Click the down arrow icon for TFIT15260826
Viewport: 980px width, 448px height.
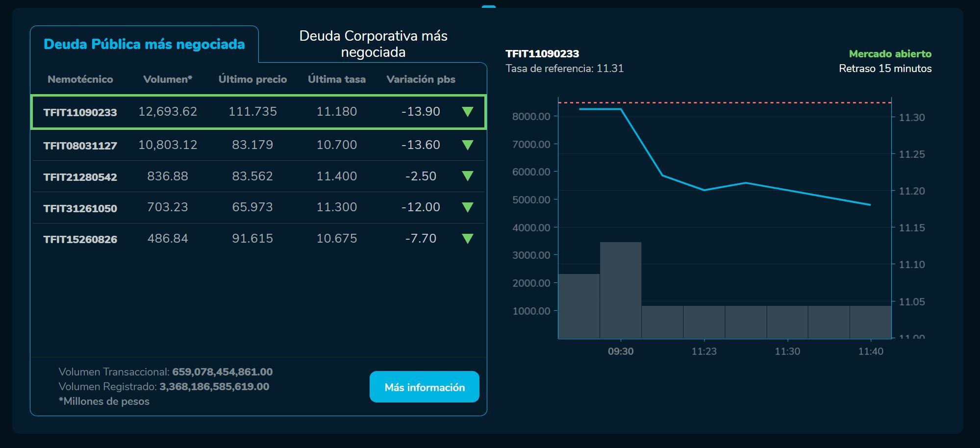[467, 239]
